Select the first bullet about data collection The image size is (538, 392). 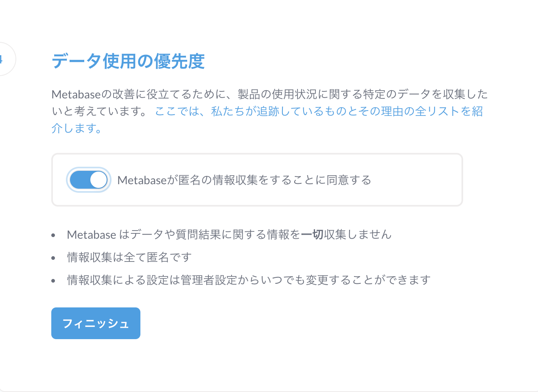click(229, 234)
